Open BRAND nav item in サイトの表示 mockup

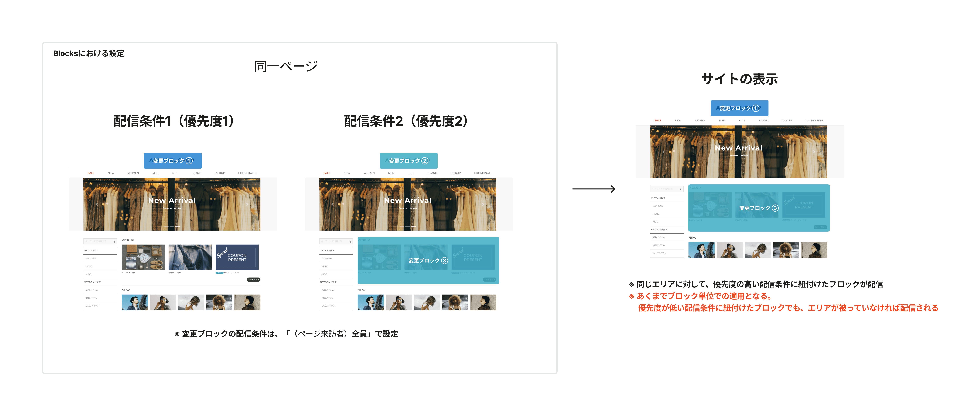pos(763,121)
